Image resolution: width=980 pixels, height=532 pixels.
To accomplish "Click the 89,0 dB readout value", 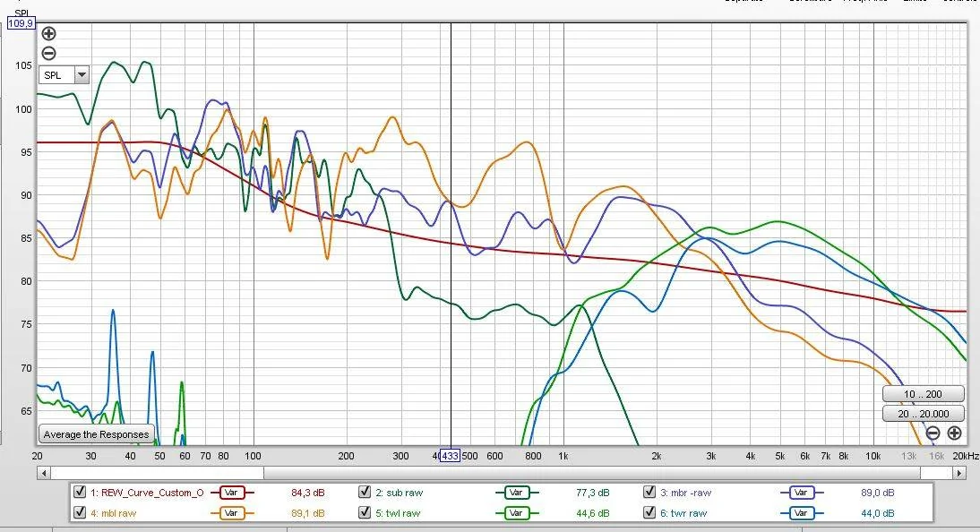I will [878, 493].
